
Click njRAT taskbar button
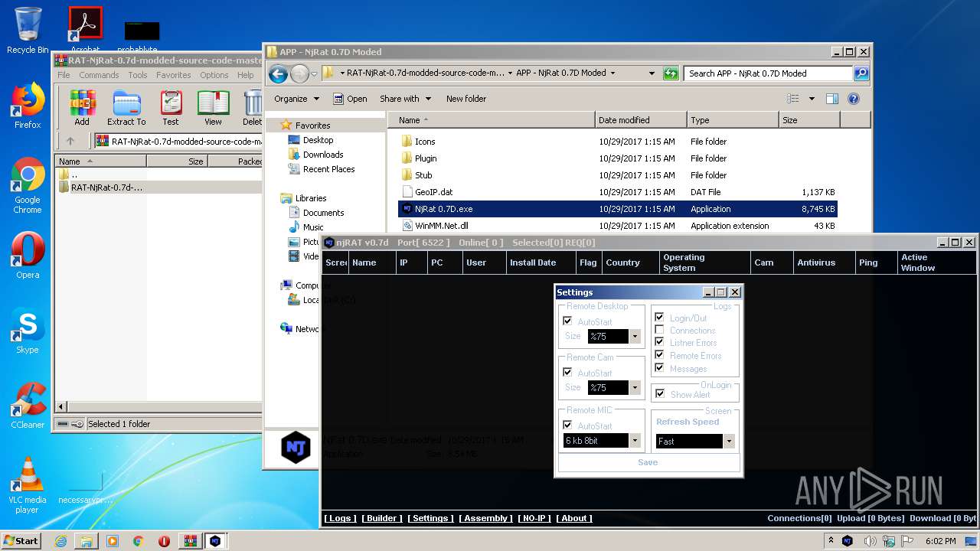coord(215,541)
